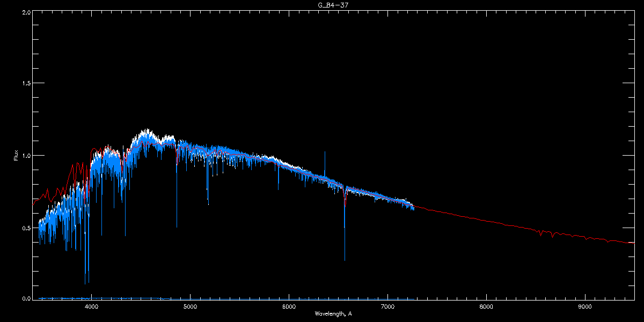The width and height of the screenshot is (644, 322).
Task: Click the 0.5 flux tick label
Action: (x=25, y=228)
